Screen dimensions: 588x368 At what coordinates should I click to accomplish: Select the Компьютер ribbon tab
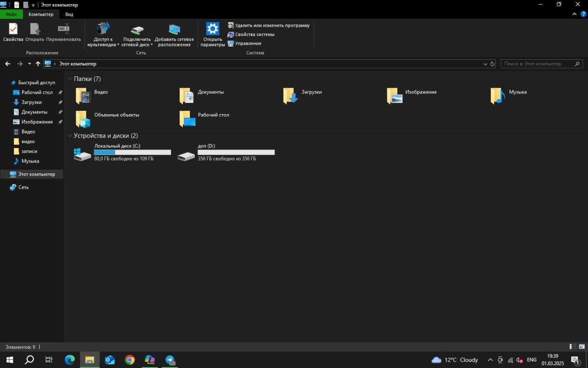click(41, 14)
